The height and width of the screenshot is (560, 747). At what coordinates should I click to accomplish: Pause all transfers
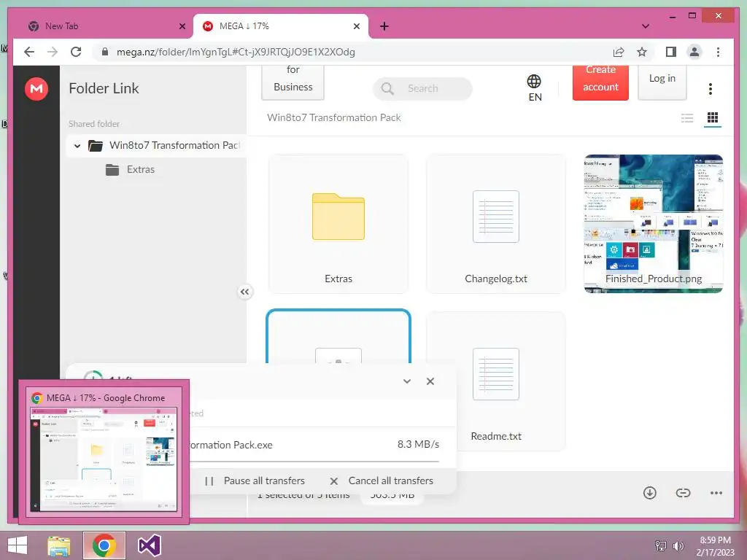click(255, 481)
